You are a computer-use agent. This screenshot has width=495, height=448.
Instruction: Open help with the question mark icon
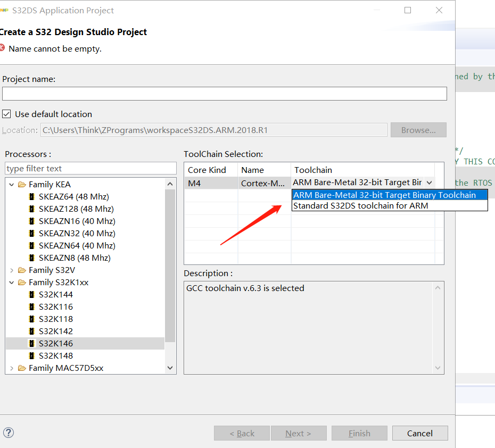[x=9, y=433]
